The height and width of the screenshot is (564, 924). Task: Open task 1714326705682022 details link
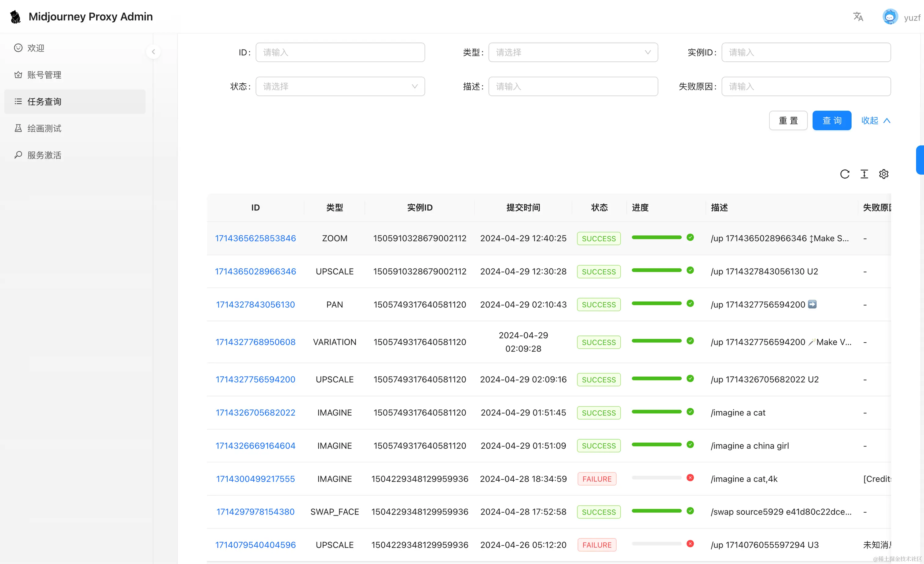pos(255,412)
